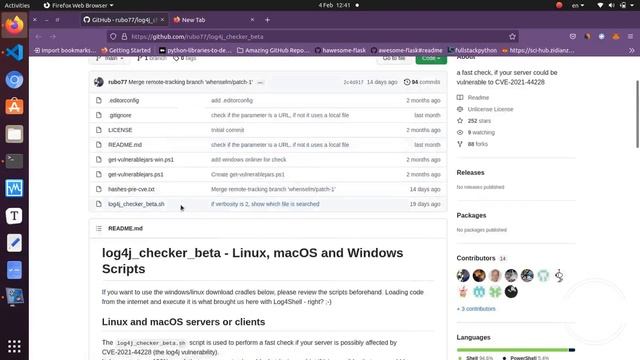Open get-vulnerablejars-win.ps1 file
The image size is (640, 360).
(141, 160)
